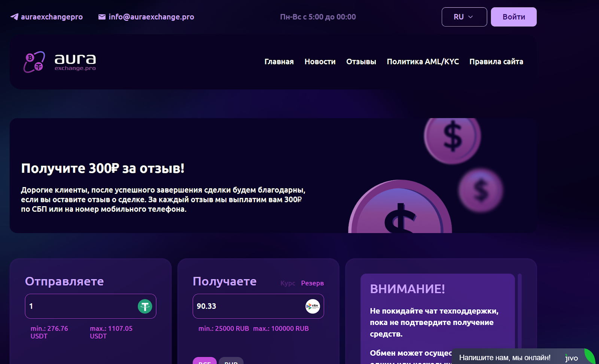Click the Tether USDT coin icon

(145, 306)
